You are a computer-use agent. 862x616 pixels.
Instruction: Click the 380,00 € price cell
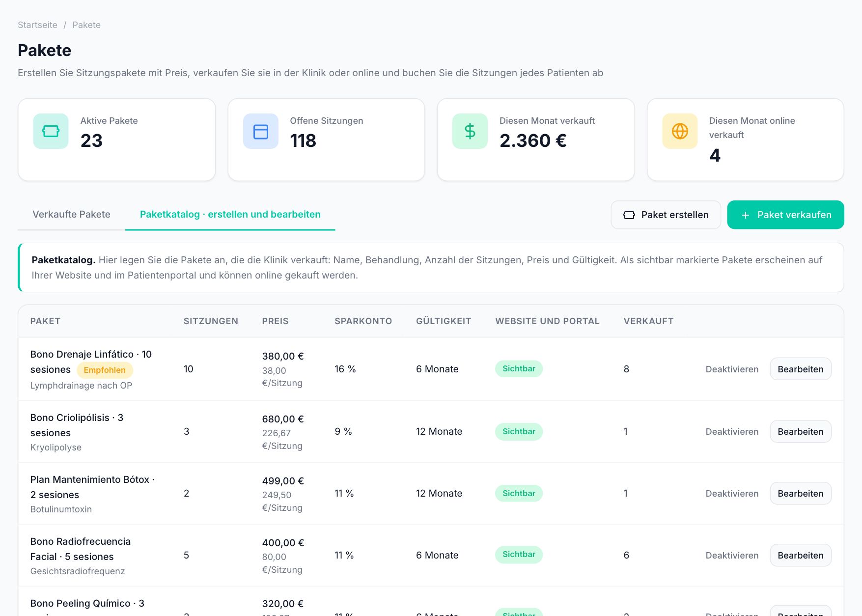283,356
